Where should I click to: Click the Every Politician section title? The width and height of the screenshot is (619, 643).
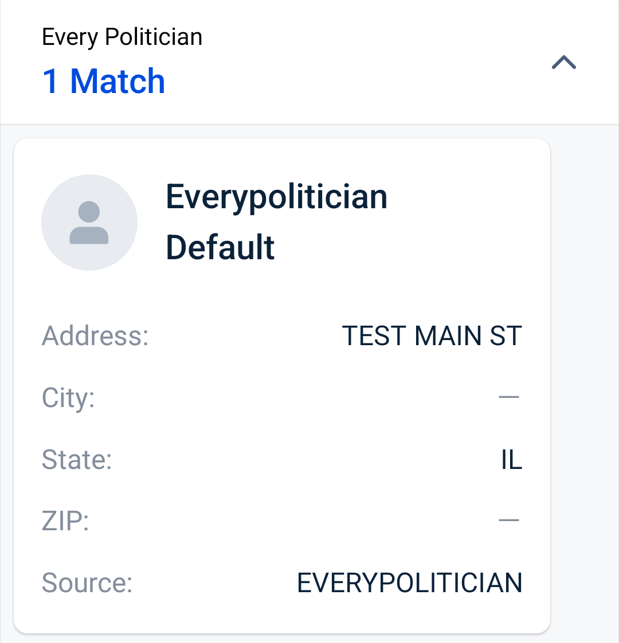(122, 37)
